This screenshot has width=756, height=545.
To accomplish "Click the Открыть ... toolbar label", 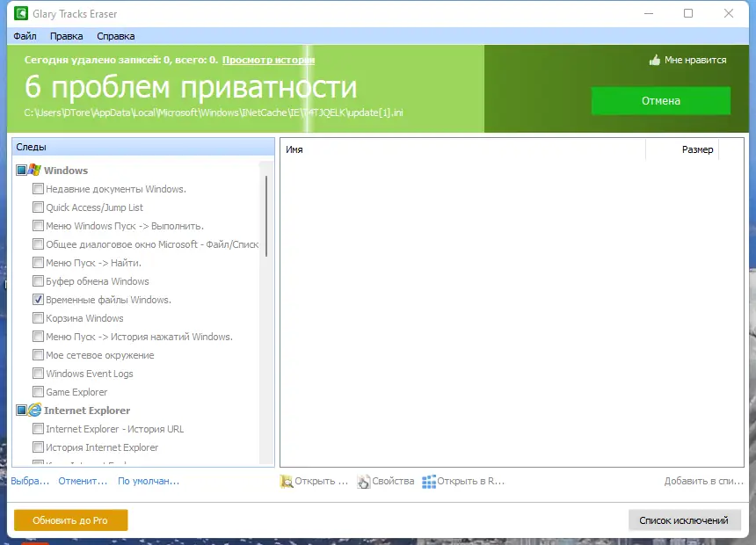I will [x=322, y=481].
